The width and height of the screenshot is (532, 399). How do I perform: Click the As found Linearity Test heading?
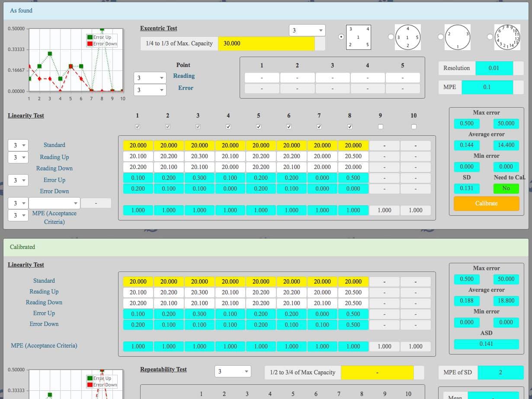[26, 115]
